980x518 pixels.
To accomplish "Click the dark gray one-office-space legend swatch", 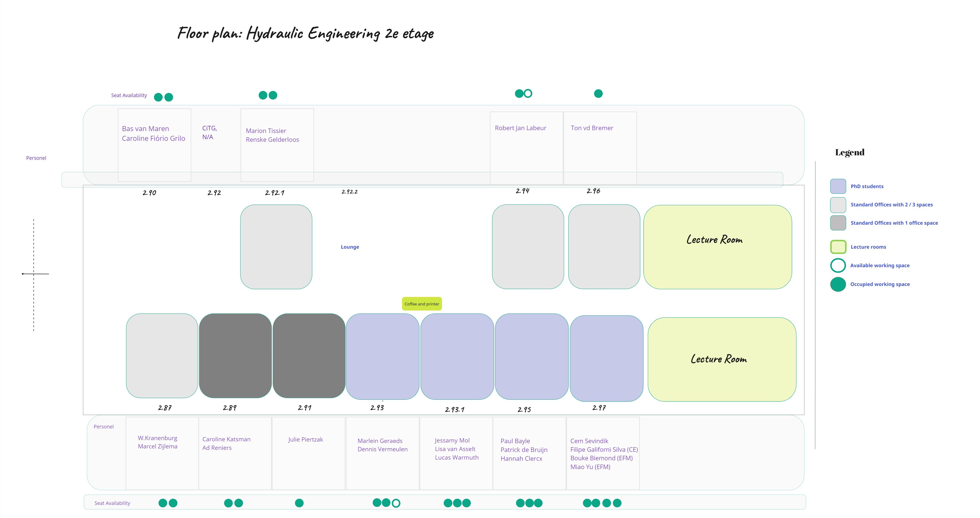I will click(838, 223).
